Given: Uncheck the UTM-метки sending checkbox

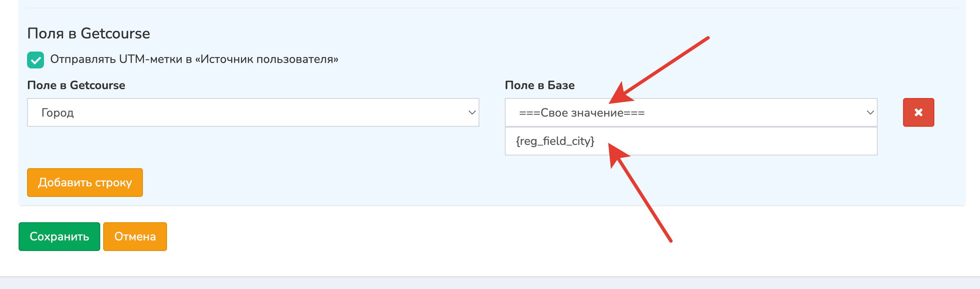Looking at the screenshot, I should click(36, 60).
